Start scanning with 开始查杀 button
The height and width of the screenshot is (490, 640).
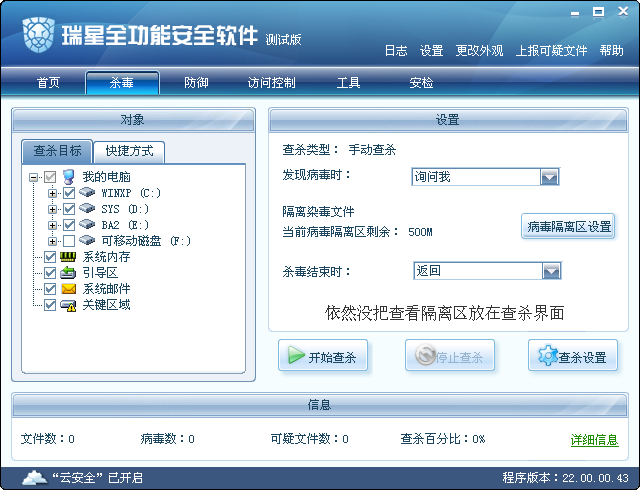[x=323, y=355]
